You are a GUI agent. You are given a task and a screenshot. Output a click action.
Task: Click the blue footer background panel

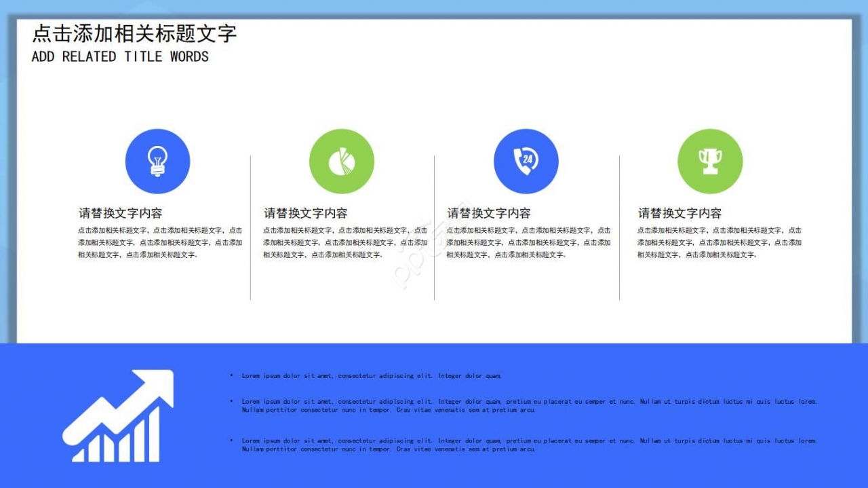(x=434, y=475)
